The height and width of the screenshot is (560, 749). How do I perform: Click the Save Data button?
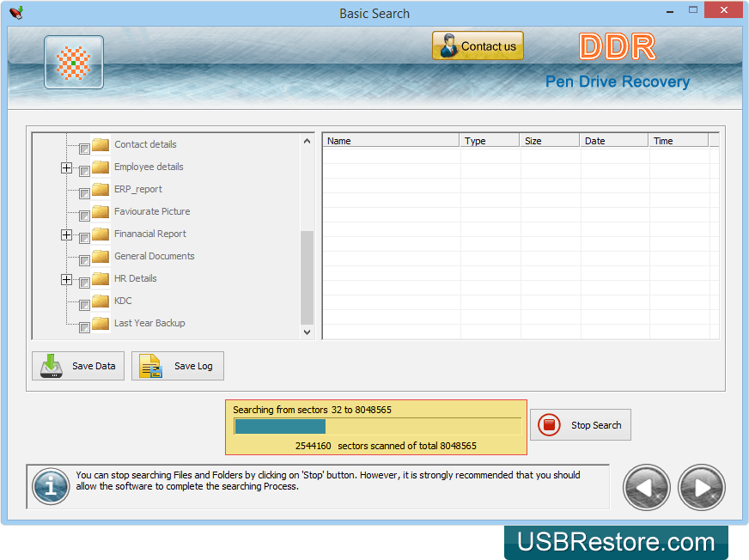[x=78, y=366]
